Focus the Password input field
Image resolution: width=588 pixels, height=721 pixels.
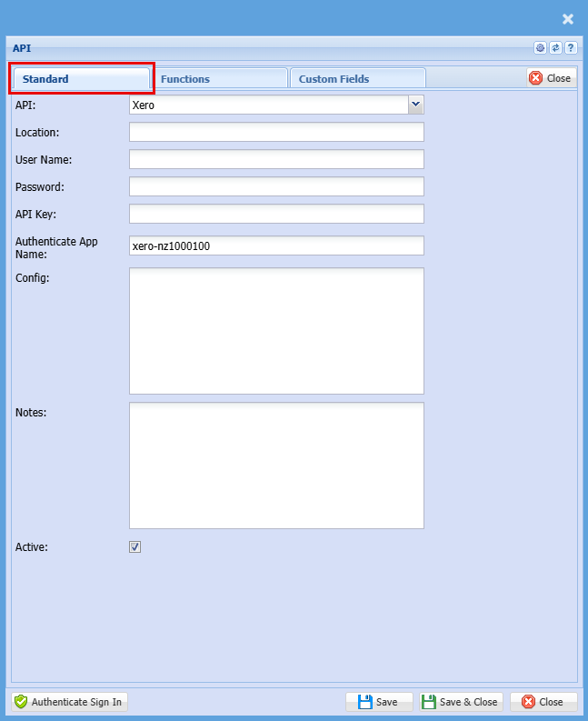276,186
